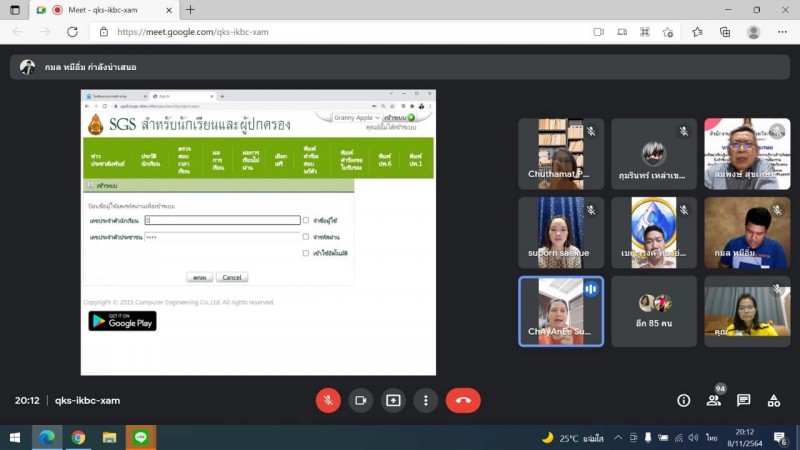
Task: Click the Meet browser tab
Action: pyautogui.click(x=105, y=10)
